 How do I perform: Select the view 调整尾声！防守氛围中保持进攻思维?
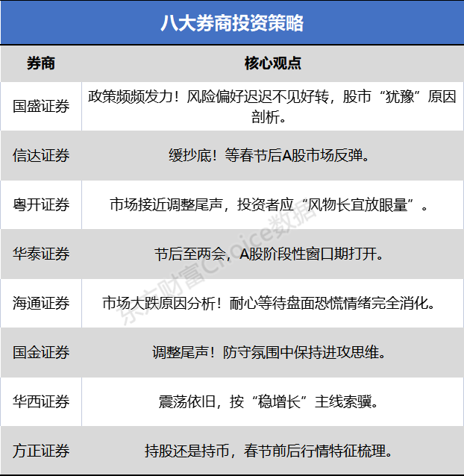pyautogui.click(x=269, y=352)
